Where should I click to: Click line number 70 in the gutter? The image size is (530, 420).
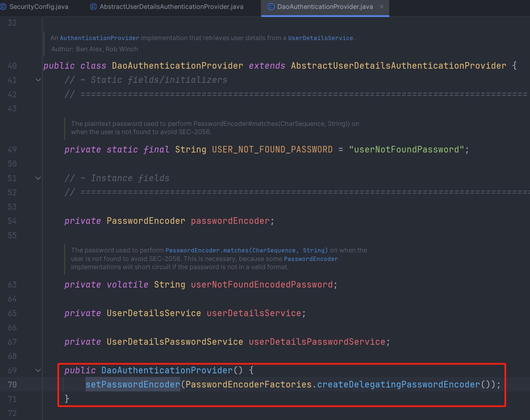(x=12, y=385)
